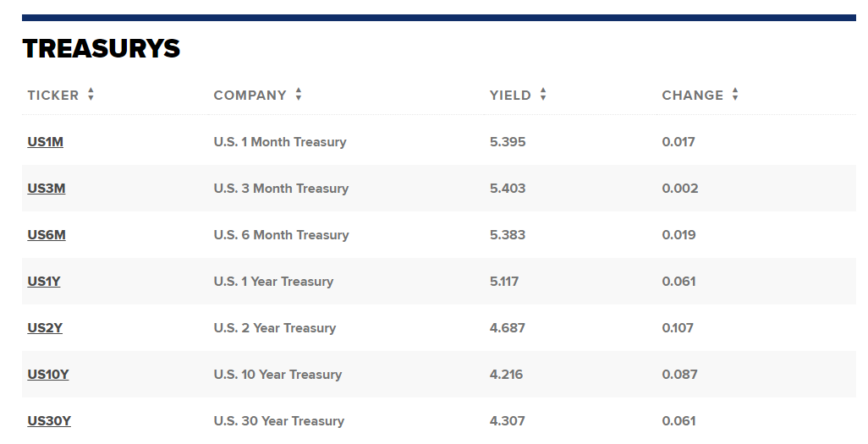This screenshot has height=444, width=868.
Task: Open the US1Y ticker link
Action: (44, 282)
